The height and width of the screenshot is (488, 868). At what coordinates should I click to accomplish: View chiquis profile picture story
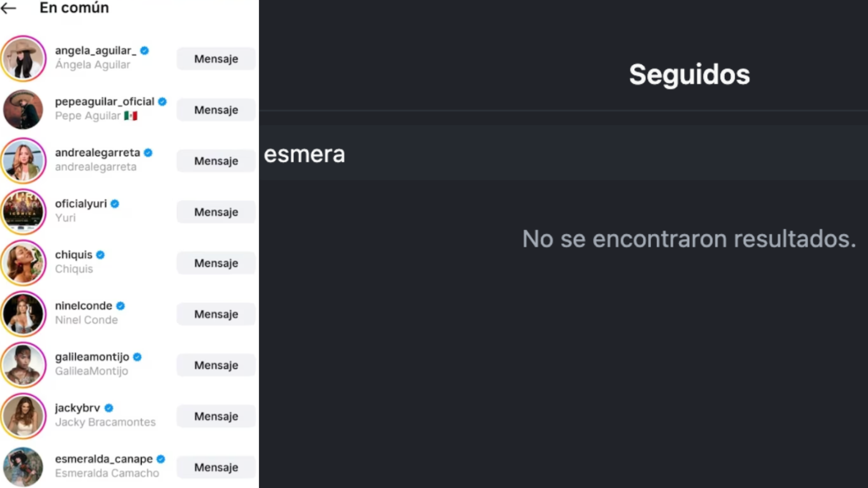tap(23, 263)
